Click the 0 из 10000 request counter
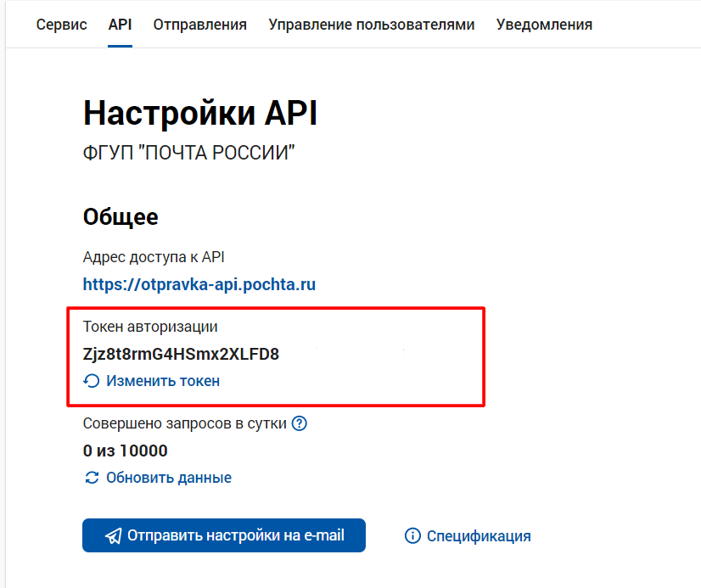 pos(125,451)
